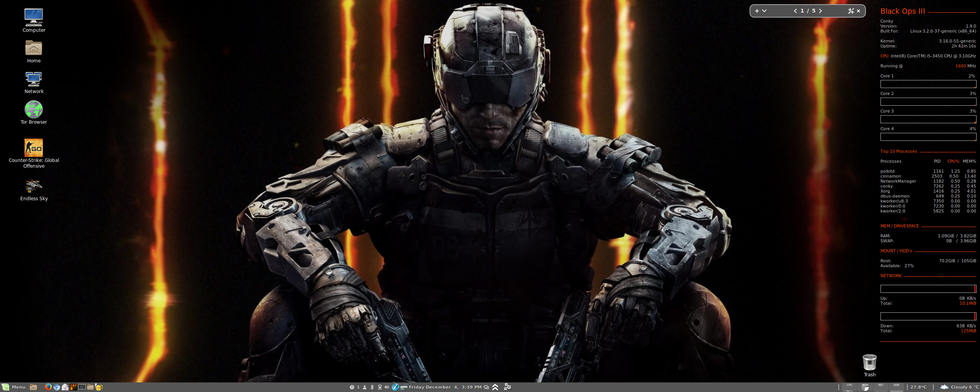Open the Trash desktop icon
The width and height of the screenshot is (980, 392).
coord(869,365)
